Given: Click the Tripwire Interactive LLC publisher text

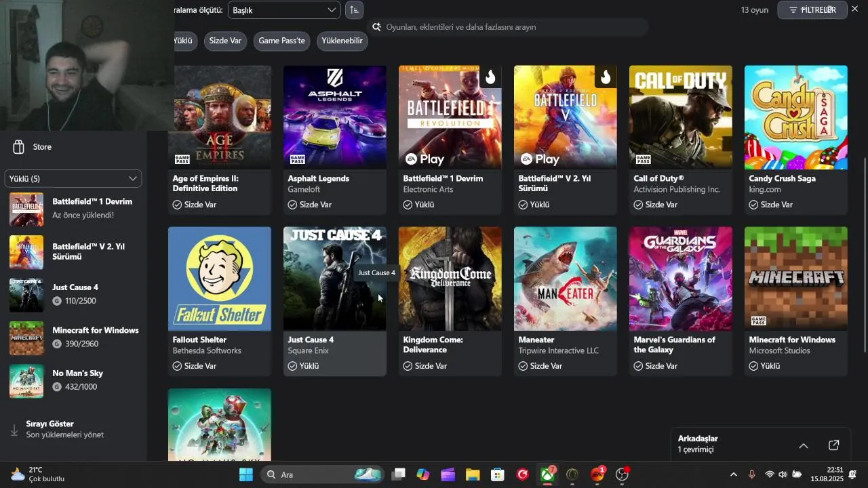Looking at the screenshot, I should 559,351.
